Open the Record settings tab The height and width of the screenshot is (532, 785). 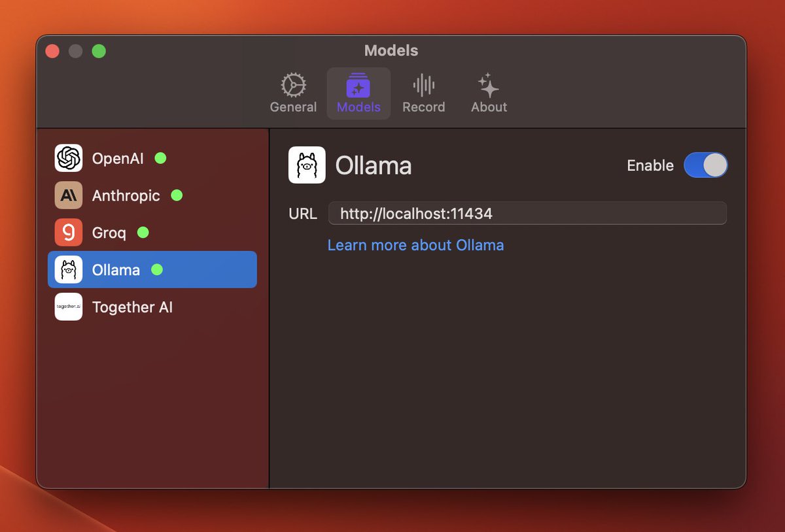(424, 93)
